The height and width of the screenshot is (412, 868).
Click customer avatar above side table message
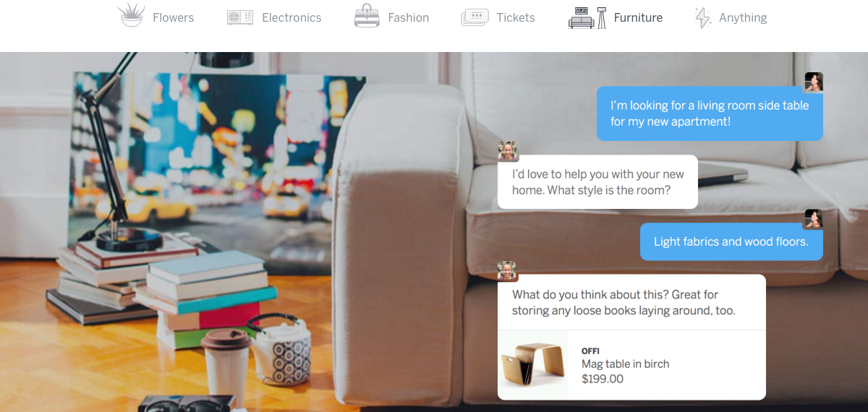pyautogui.click(x=814, y=82)
